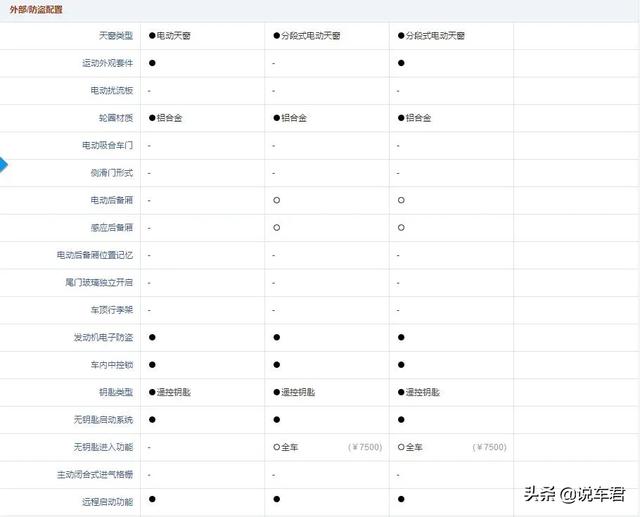
Task: Click 电动后备厢 optional circle in middle column
Action: pyautogui.click(x=277, y=200)
